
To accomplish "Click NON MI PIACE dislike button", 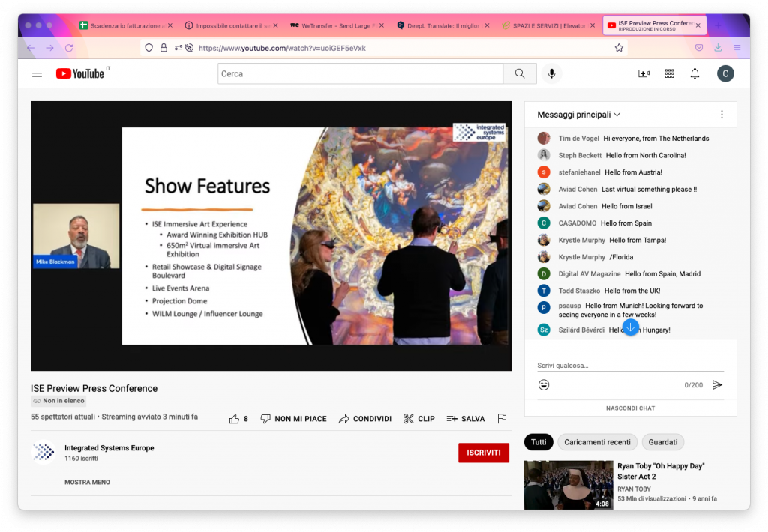I will pos(293,419).
